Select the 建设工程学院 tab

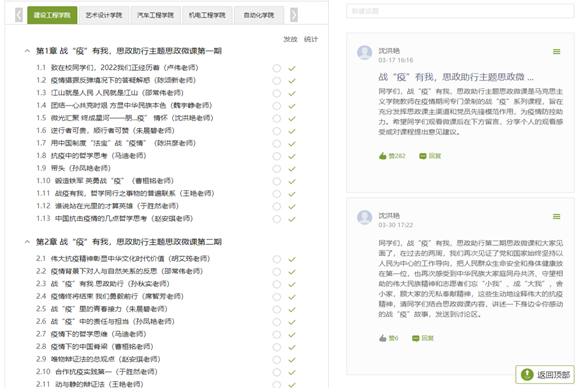[x=52, y=15]
